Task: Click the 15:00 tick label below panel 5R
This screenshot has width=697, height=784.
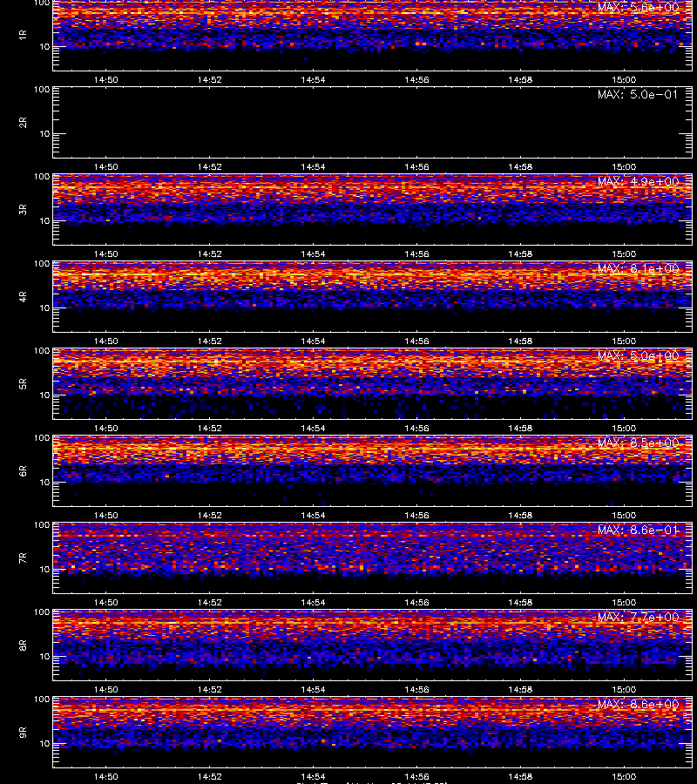Action: pos(624,429)
